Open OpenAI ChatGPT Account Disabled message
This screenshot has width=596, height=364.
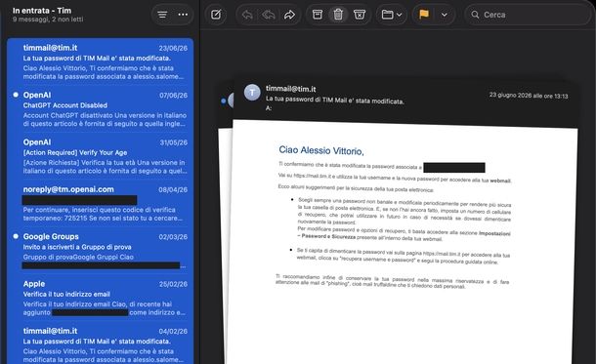[101, 109]
